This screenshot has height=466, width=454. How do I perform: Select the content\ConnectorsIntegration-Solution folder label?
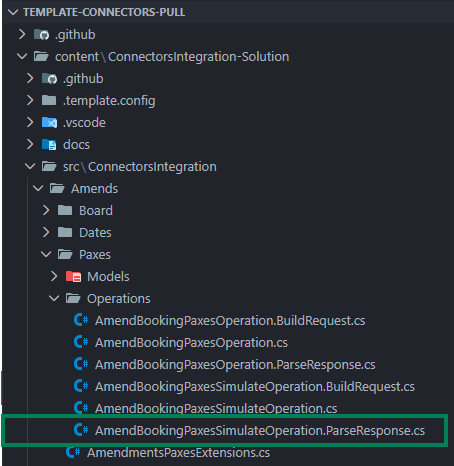coord(172,57)
